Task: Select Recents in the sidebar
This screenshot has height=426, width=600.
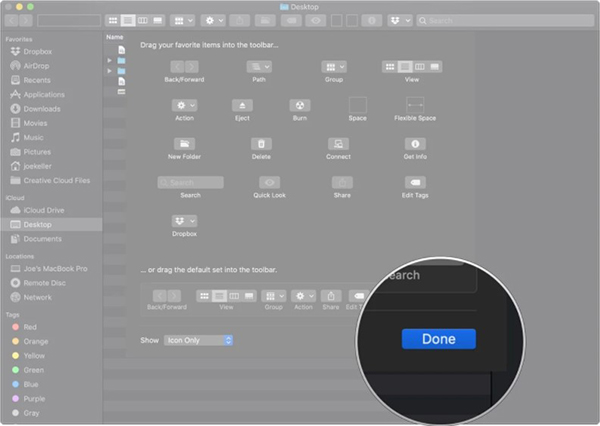Action: click(37, 80)
